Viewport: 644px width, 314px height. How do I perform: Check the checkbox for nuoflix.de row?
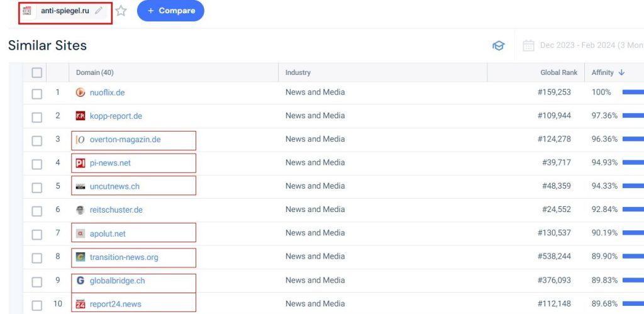pyautogui.click(x=36, y=93)
